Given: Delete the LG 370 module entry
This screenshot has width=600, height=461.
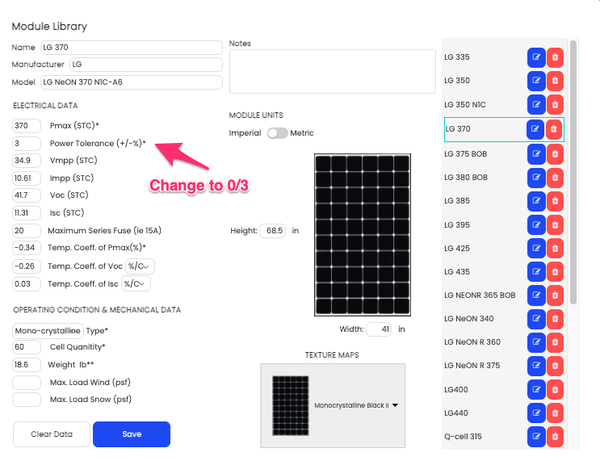Looking at the screenshot, I should pyautogui.click(x=554, y=129).
